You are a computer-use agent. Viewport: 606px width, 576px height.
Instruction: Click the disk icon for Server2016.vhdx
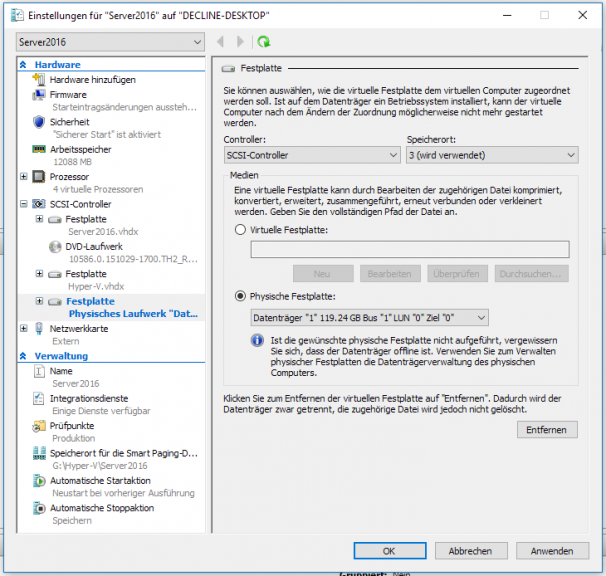(55, 220)
